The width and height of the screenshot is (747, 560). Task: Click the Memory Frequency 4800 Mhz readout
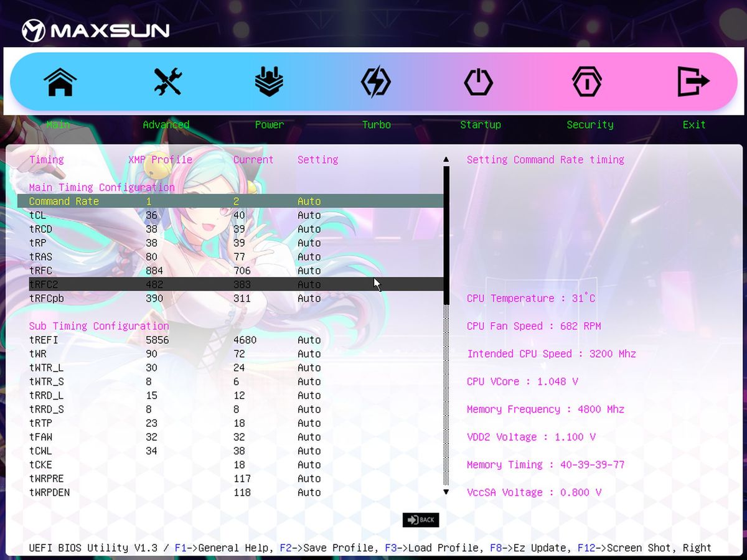pos(546,409)
